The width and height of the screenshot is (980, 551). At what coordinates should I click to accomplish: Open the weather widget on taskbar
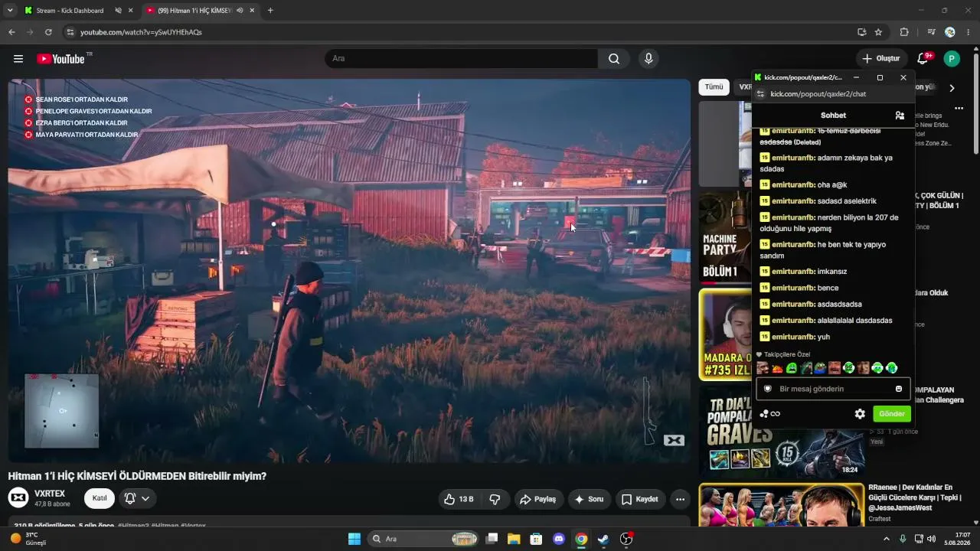[29, 539]
